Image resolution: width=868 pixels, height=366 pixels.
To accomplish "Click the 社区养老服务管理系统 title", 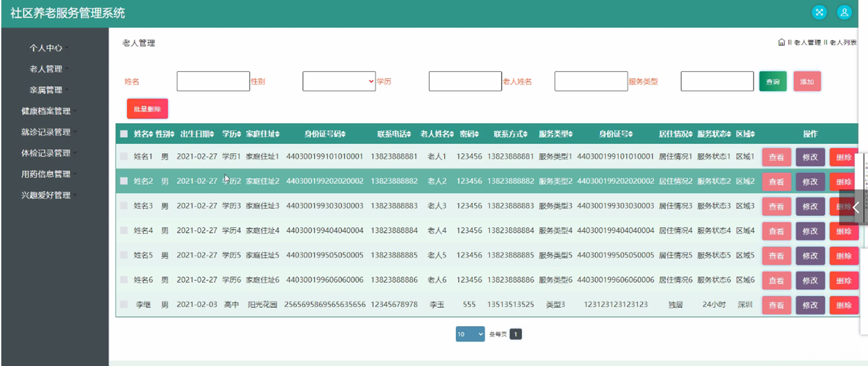I will pyautogui.click(x=67, y=13).
